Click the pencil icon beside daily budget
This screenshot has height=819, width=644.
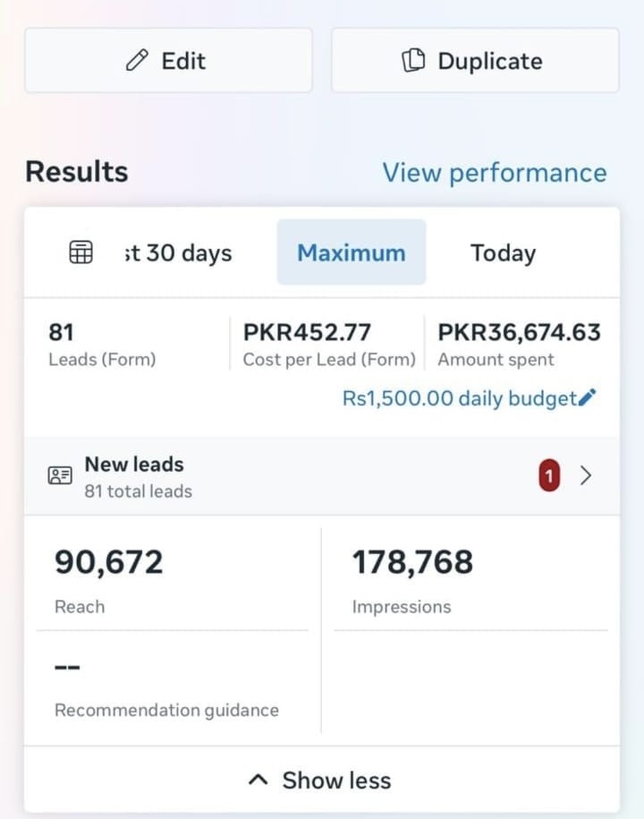tap(588, 398)
